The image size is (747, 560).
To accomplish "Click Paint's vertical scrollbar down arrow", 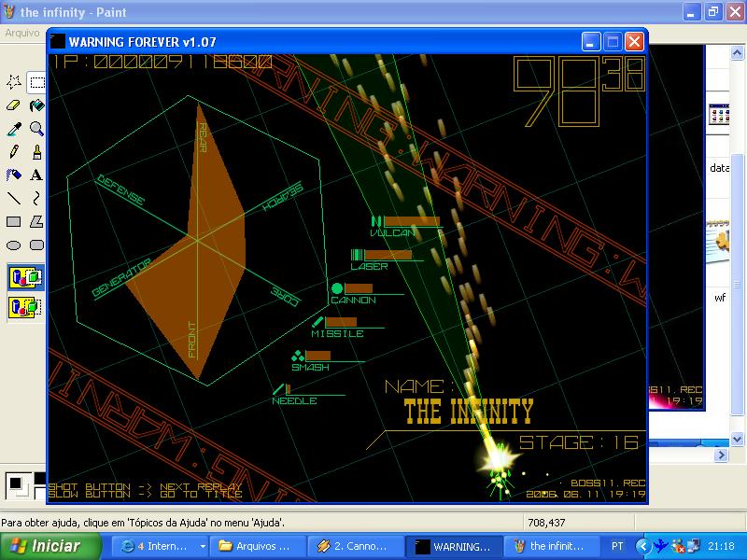I will [737, 439].
